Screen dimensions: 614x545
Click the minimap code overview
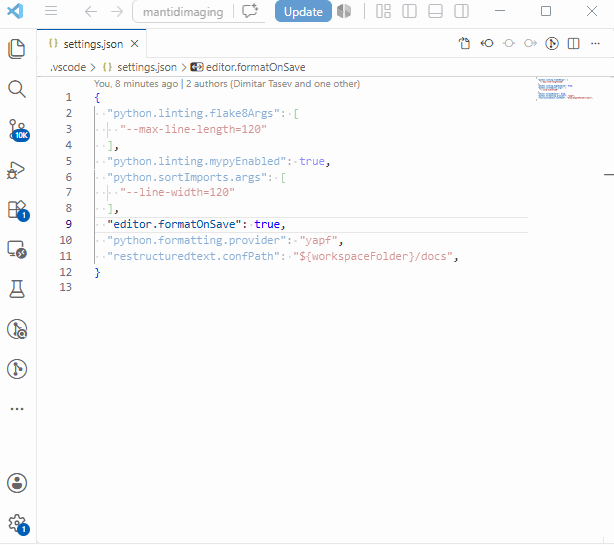pyautogui.click(x=565, y=89)
